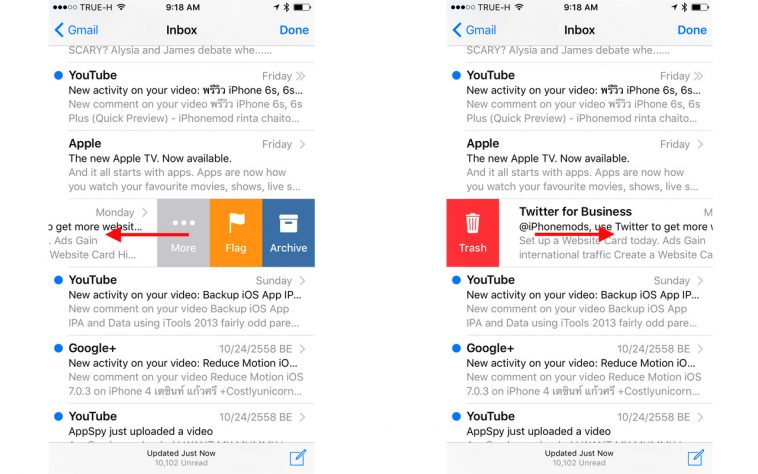758x474 pixels.
Task: Expand the YouTube Friday thread double chevron in the left screenshot
Action: (301, 76)
